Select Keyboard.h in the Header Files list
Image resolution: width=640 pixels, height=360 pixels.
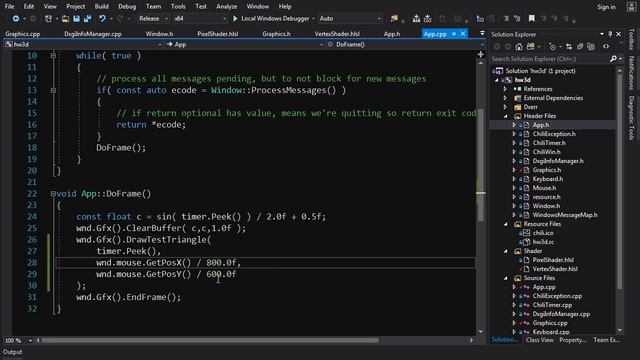tap(548, 179)
